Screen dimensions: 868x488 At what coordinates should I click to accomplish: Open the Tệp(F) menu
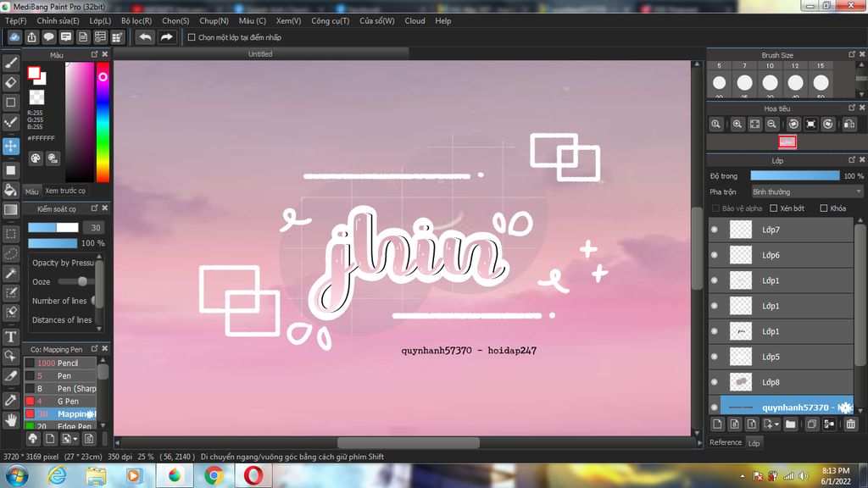(x=15, y=20)
